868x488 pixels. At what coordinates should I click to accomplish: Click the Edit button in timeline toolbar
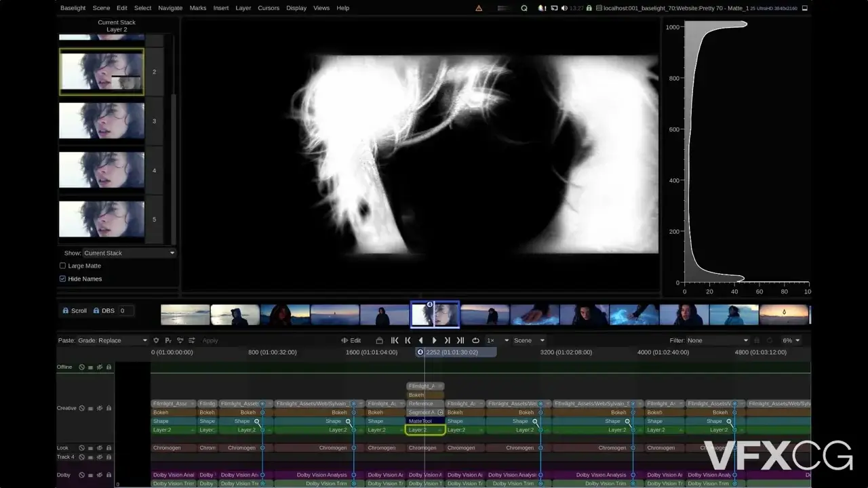[351, 340]
